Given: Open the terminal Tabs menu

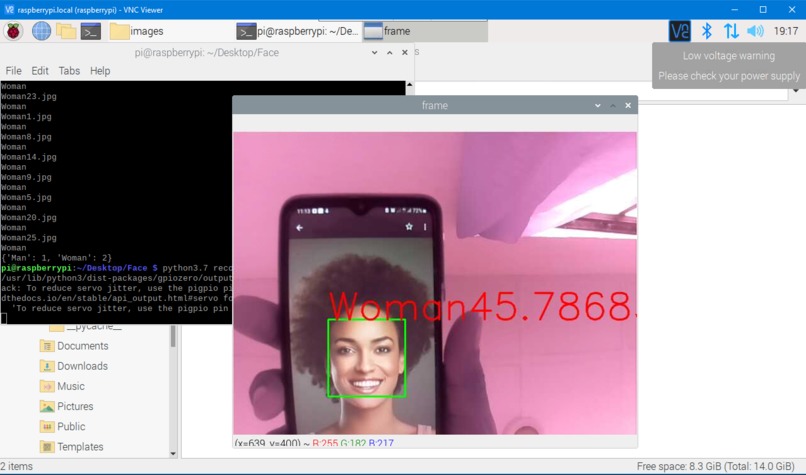Looking at the screenshot, I should pos(69,71).
